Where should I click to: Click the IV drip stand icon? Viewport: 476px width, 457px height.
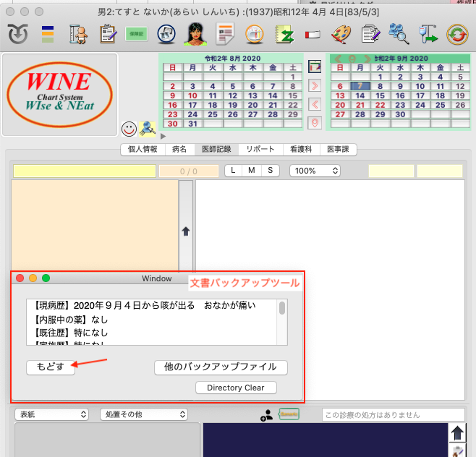tap(427, 34)
